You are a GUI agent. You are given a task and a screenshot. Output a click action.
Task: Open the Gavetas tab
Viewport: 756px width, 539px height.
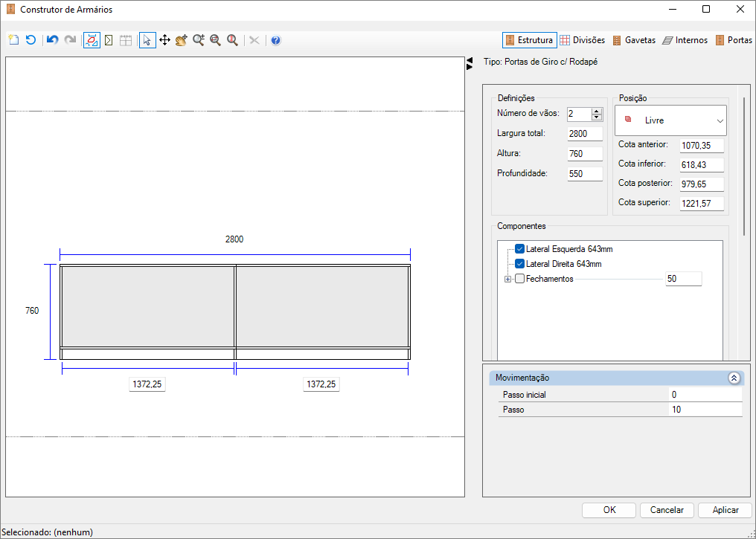coord(634,40)
